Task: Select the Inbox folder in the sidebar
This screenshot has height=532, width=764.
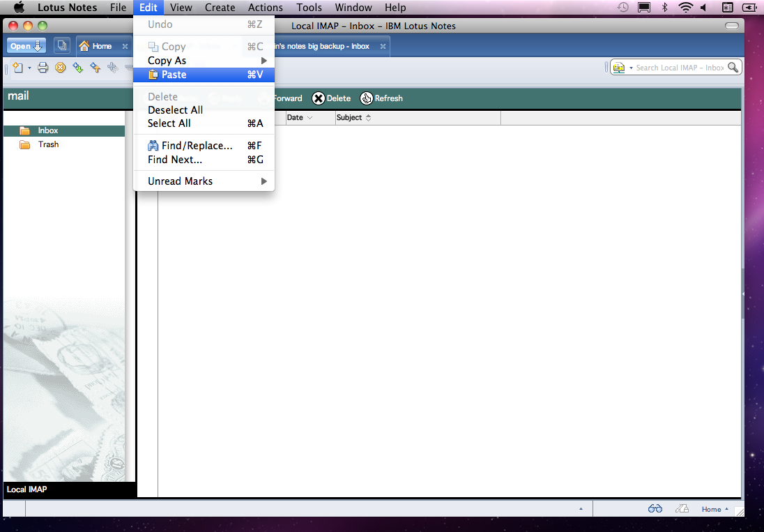Action: coord(47,130)
